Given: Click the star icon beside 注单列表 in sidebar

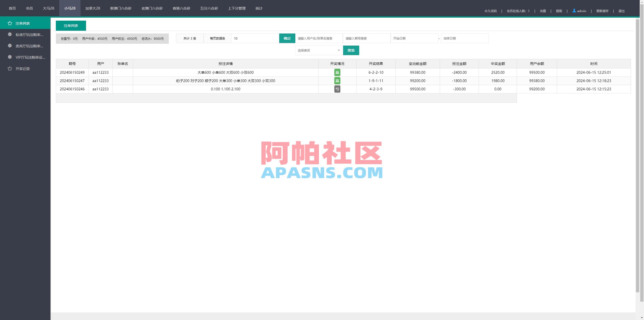Looking at the screenshot, I should click(x=10, y=23).
